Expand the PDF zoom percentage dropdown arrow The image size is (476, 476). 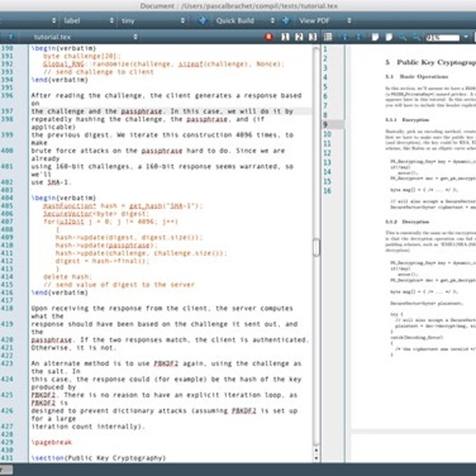(x=466, y=37)
